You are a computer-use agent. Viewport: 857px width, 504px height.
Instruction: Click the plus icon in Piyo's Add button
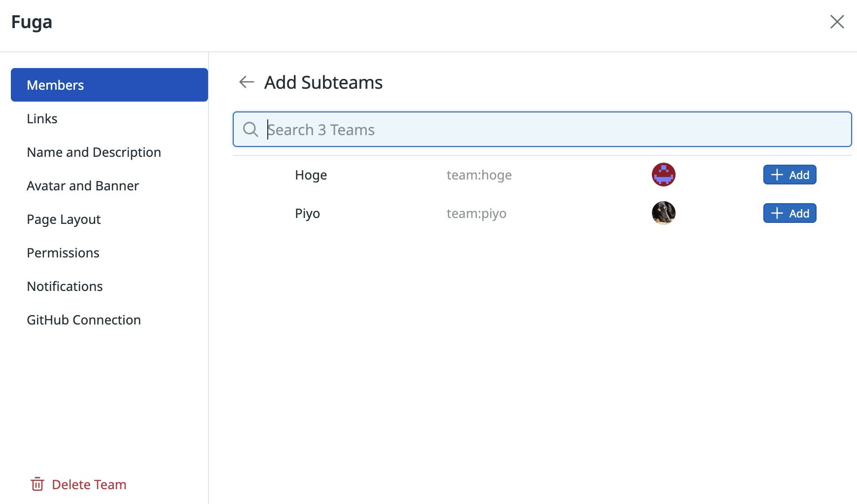[x=777, y=213]
